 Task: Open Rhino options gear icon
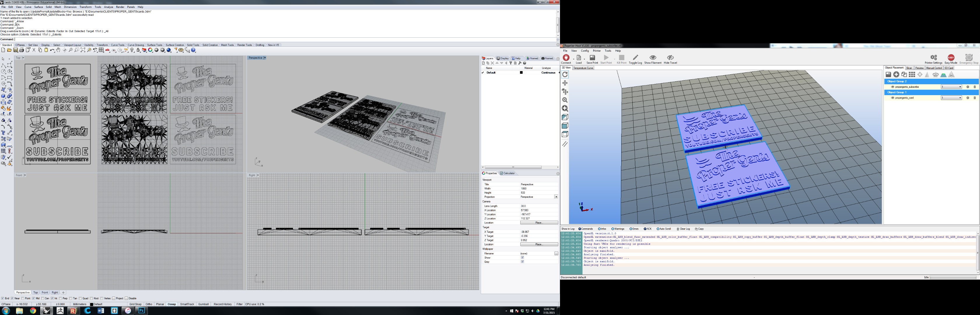pos(181,50)
